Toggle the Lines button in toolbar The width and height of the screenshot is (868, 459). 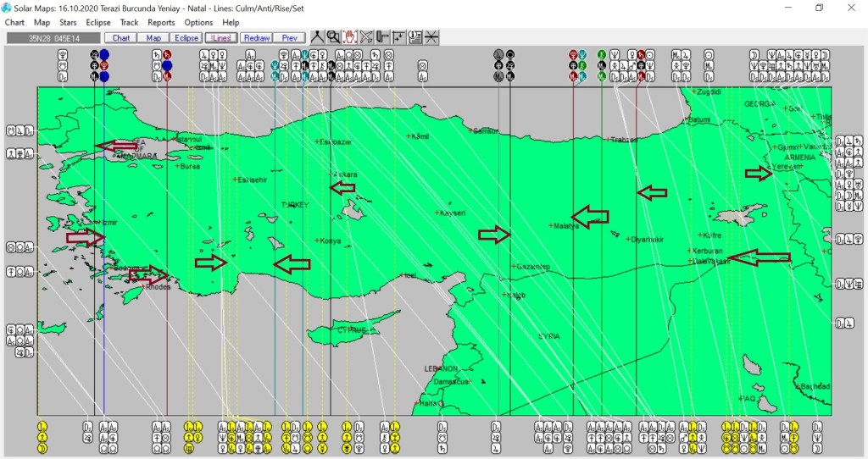click(x=220, y=38)
